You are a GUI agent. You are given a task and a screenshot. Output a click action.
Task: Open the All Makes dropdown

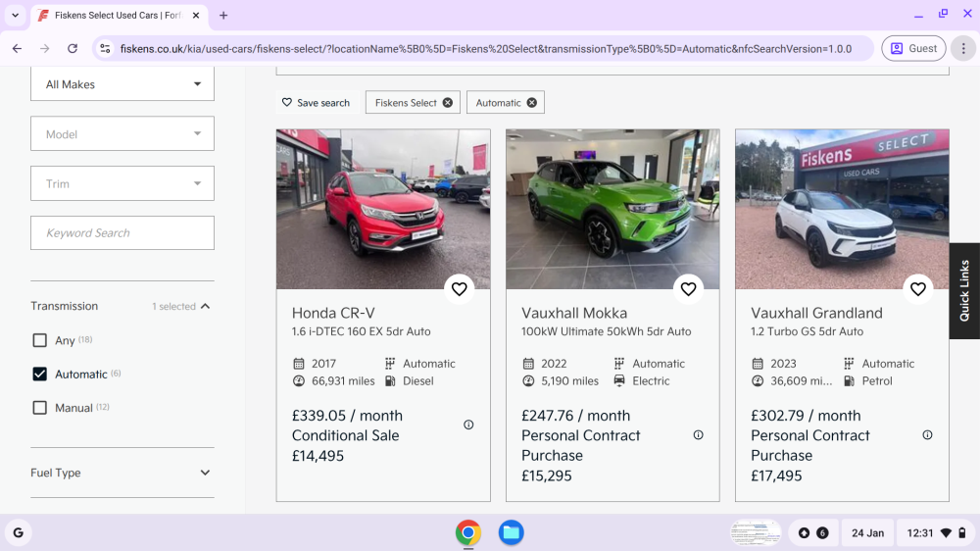(122, 83)
